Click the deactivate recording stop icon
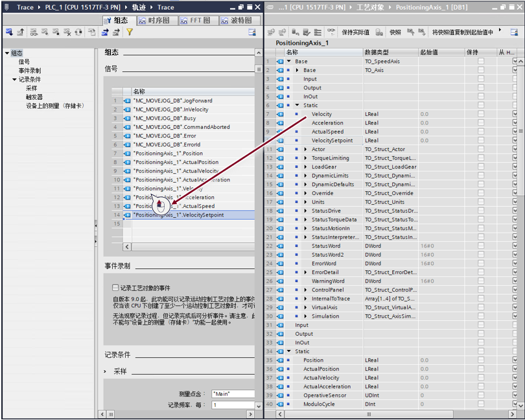This screenshot has height=420, width=525. tap(56, 32)
